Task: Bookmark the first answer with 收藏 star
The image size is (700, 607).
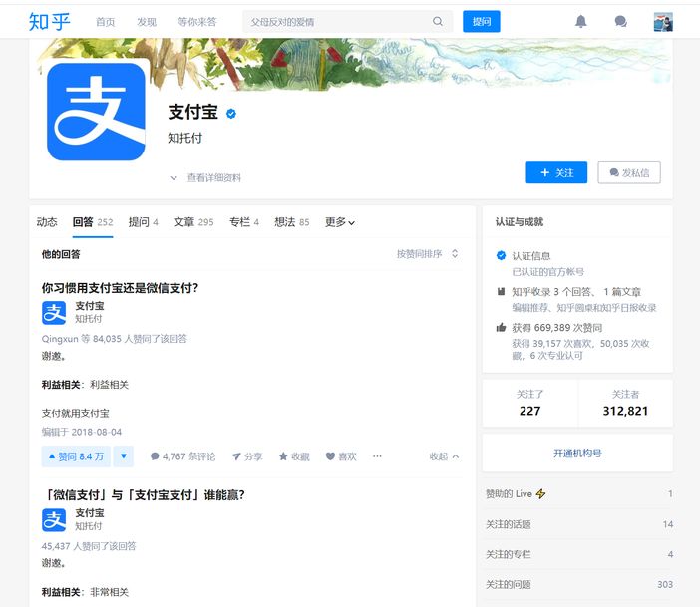Action: (x=294, y=456)
